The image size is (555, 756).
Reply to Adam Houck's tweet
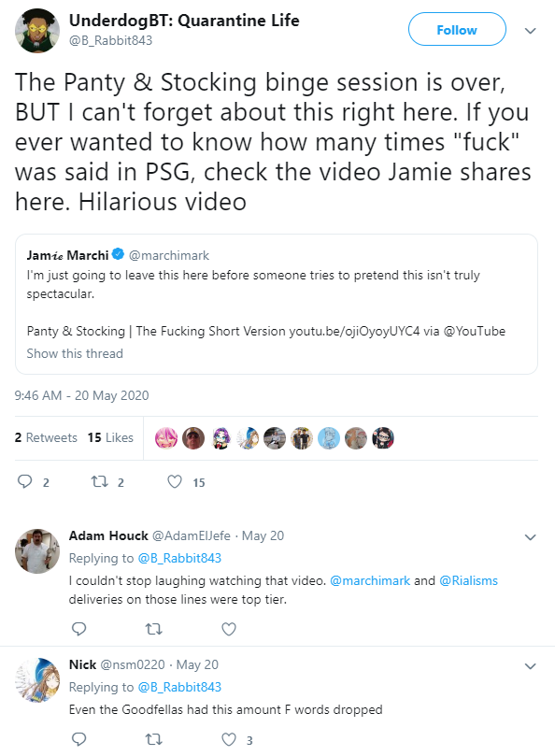(78, 629)
